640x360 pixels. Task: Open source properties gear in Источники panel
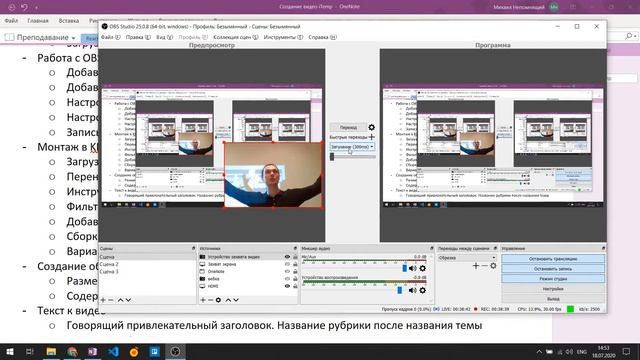tap(218, 300)
